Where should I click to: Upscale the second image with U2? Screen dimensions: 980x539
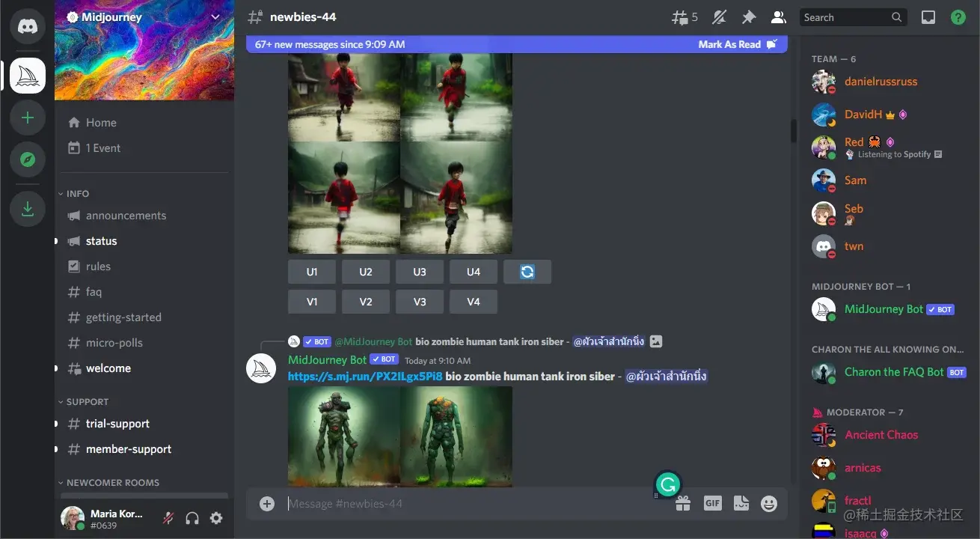(365, 271)
